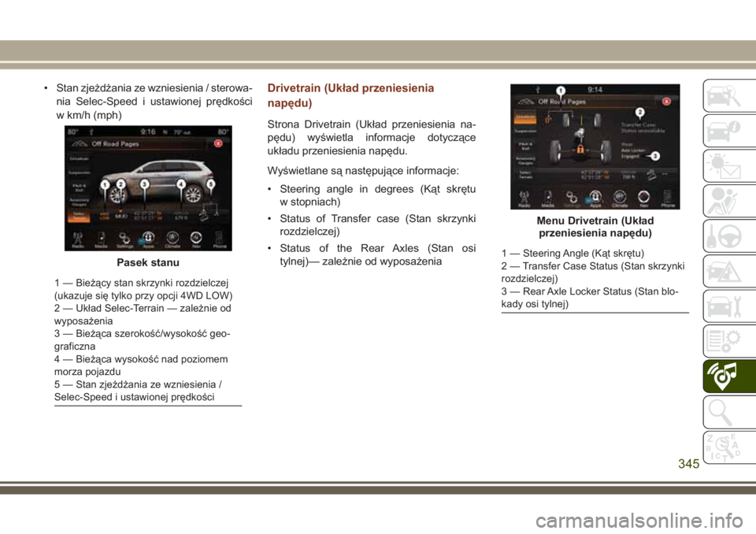This screenshot has width=756, height=534.
Task: Click legend '4 — Bieżąca wysokość nad poziomem morza'
Action: pyautogui.click(x=141, y=365)
